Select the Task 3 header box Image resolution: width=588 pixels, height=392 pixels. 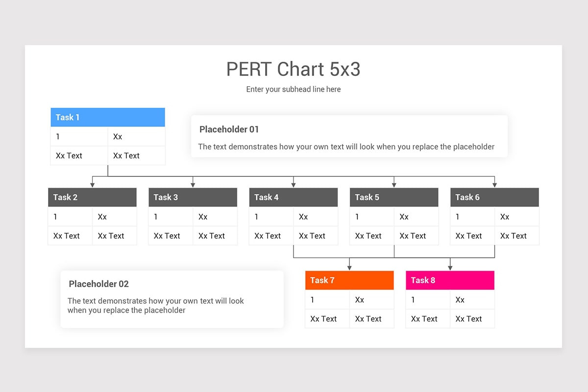pos(193,197)
